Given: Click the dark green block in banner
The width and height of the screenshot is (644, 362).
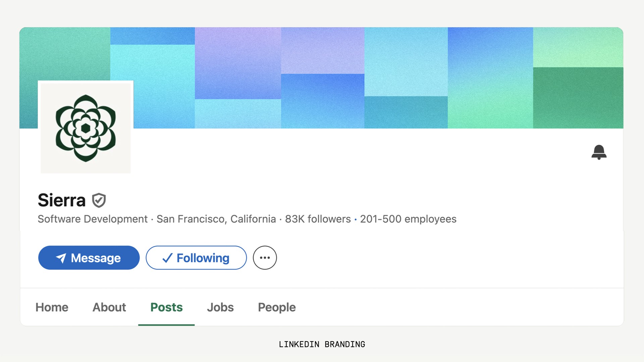Looking at the screenshot, I should (578, 98).
